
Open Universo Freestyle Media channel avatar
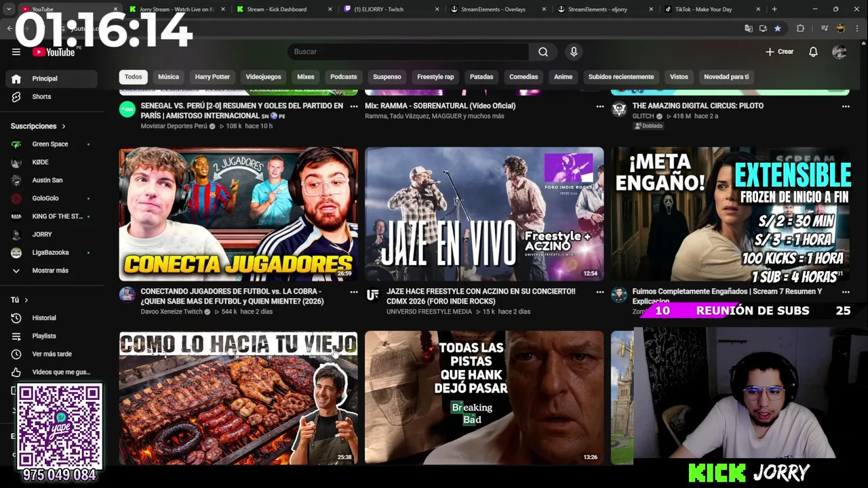[x=372, y=294]
